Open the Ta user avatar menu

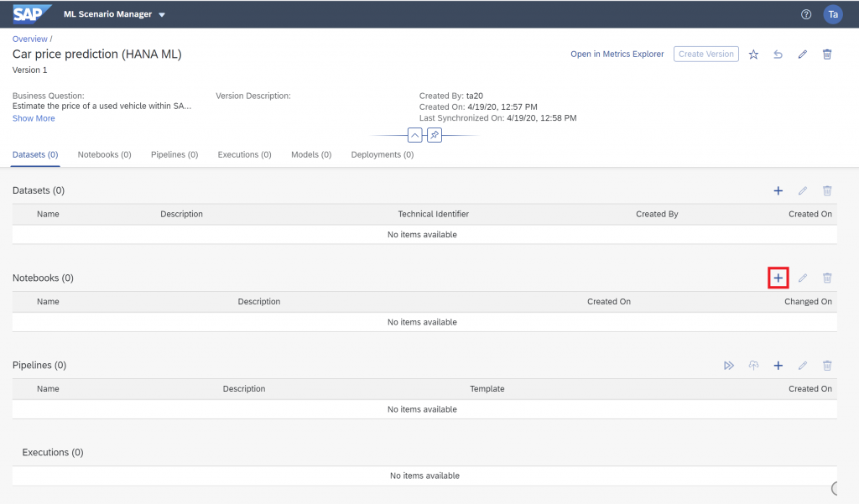[x=833, y=14]
